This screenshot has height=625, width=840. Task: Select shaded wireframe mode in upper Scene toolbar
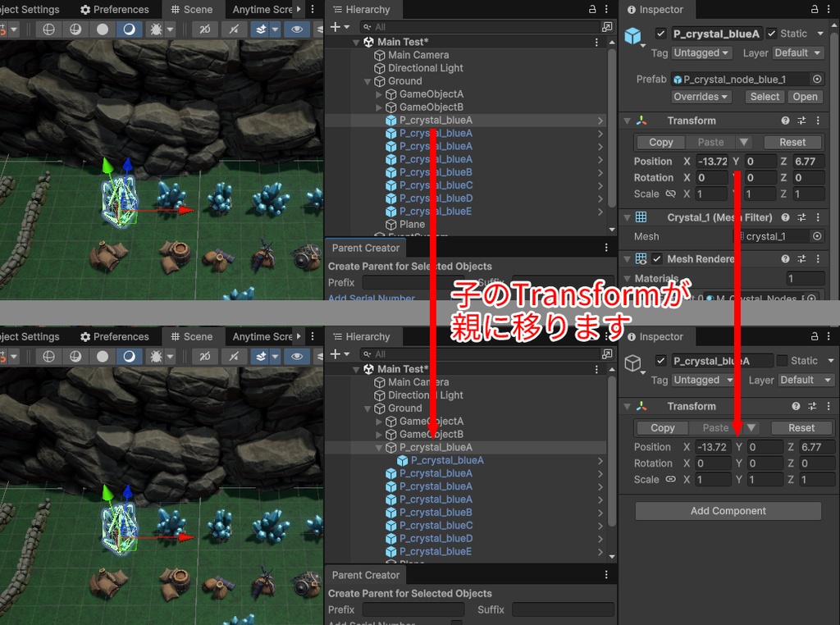click(x=75, y=30)
